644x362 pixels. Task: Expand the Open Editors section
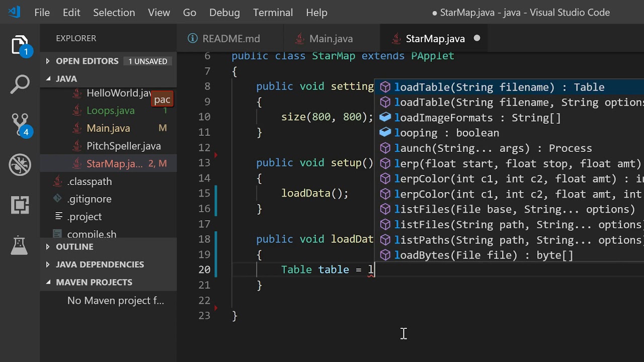[x=108, y=61]
